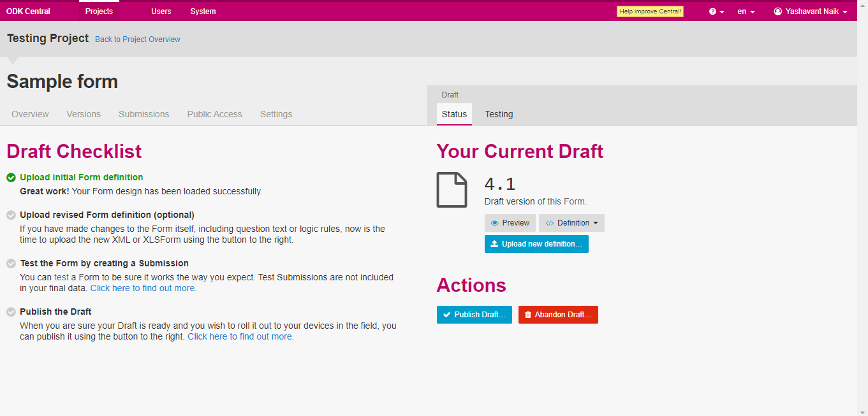Click the Publish Draft button
Screen dimensions: 868x416
474,315
